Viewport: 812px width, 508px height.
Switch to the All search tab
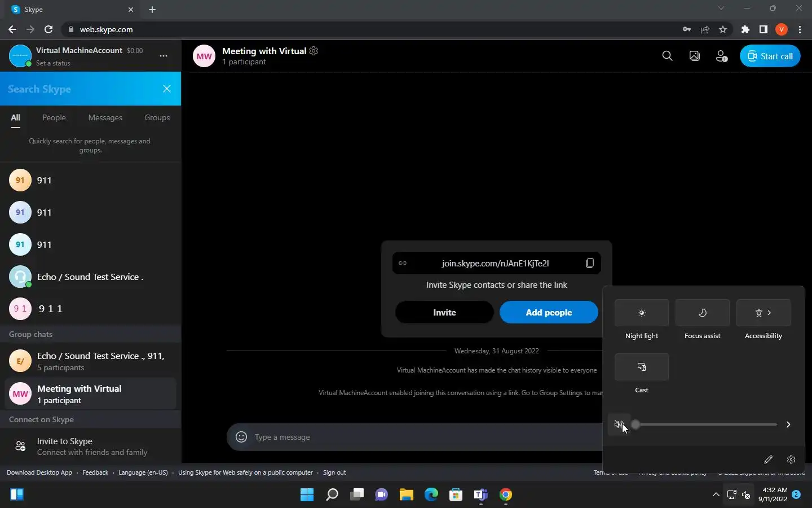point(15,117)
